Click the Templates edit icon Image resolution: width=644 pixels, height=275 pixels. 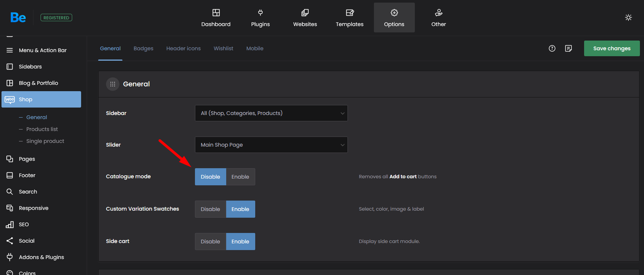[350, 13]
